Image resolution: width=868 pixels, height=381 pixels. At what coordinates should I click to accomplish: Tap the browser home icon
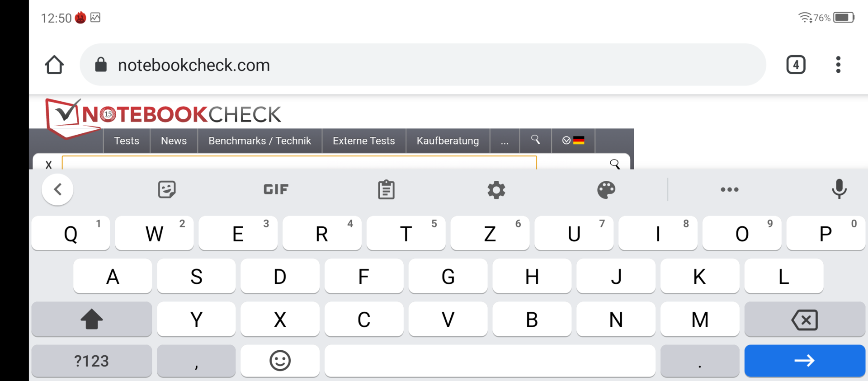tap(54, 65)
